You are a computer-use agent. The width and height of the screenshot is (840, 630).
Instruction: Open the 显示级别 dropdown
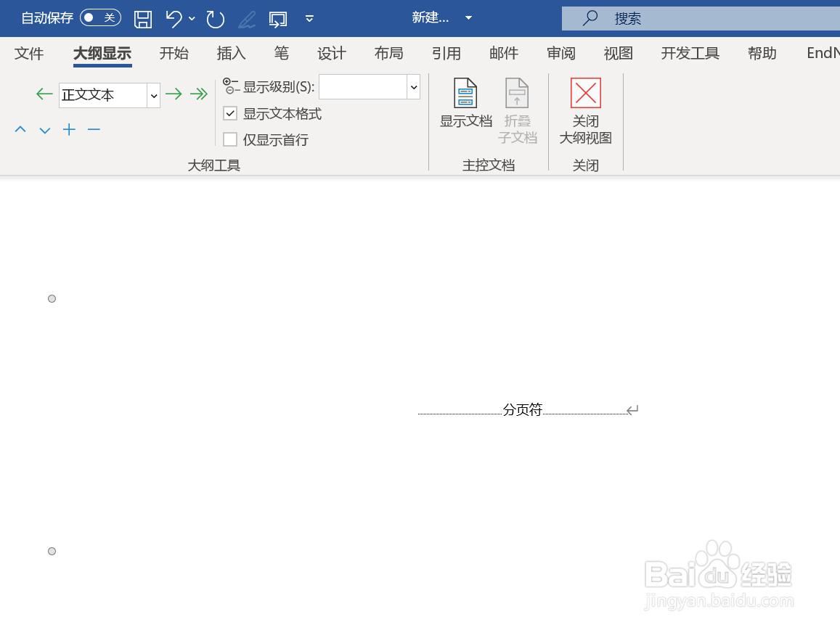tap(412, 86)
